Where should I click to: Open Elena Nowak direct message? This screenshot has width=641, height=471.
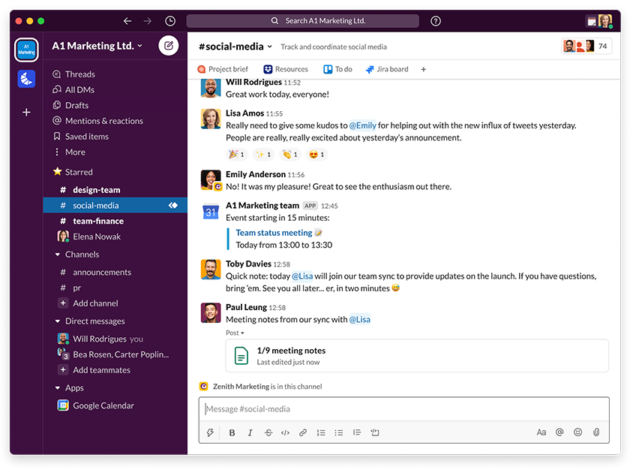(115, 236)
